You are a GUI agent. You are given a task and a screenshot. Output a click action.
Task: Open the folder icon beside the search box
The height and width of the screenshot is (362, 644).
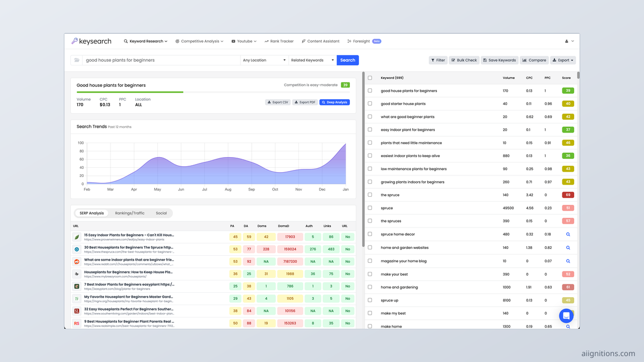77,60
